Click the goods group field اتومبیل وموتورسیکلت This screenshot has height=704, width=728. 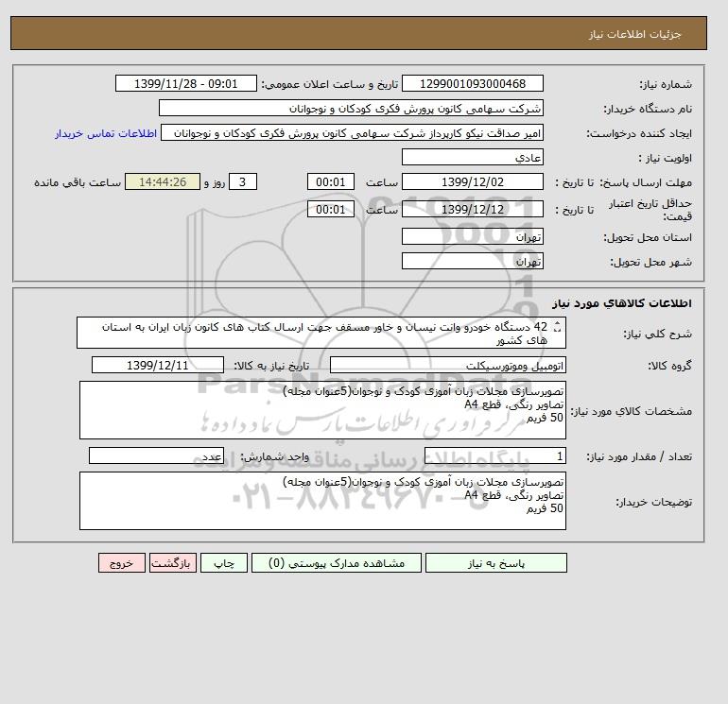click(x=447, y=365)
